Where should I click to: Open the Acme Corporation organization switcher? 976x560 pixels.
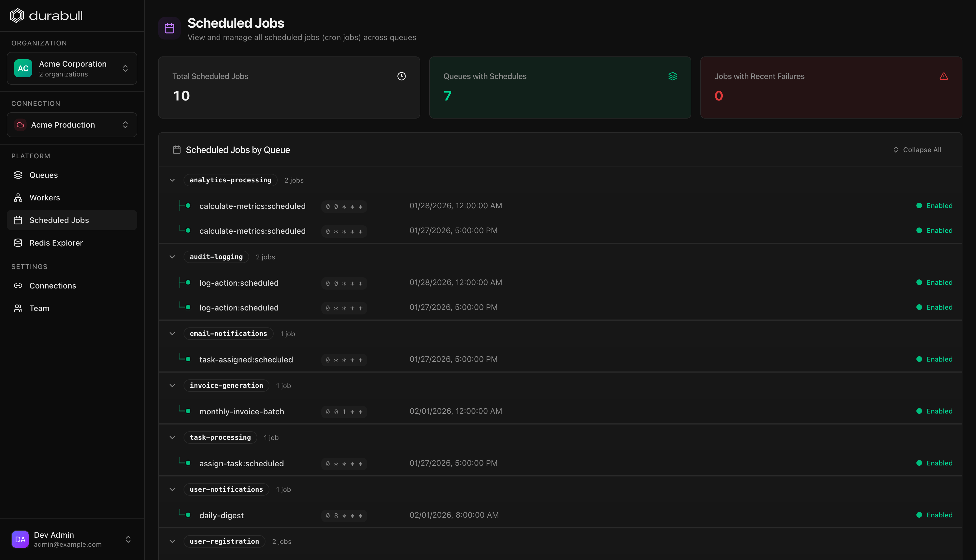(72, 69)
